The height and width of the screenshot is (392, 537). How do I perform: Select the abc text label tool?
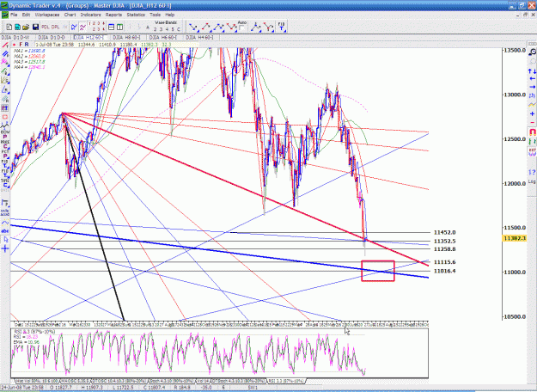click(x=5, y=231)
